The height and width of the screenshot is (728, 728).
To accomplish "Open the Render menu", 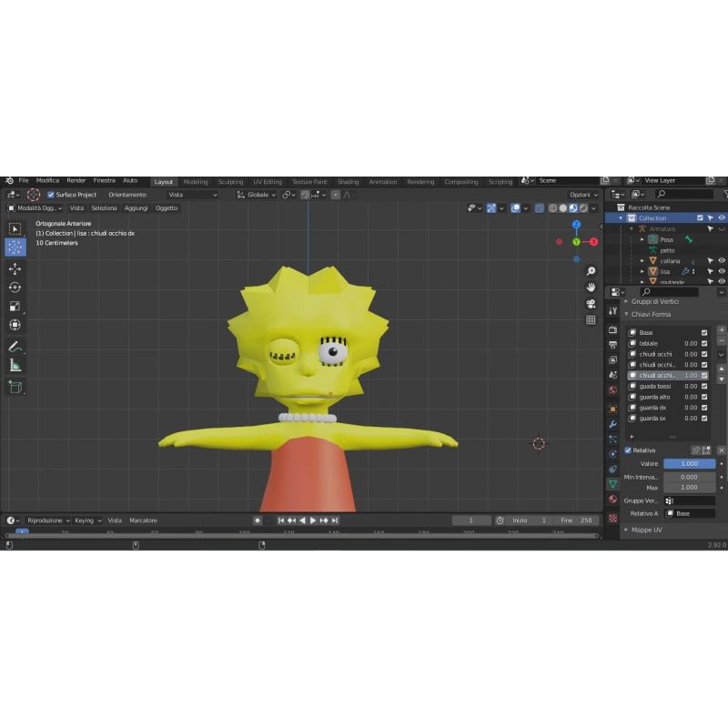I will (x=76, y=180).
